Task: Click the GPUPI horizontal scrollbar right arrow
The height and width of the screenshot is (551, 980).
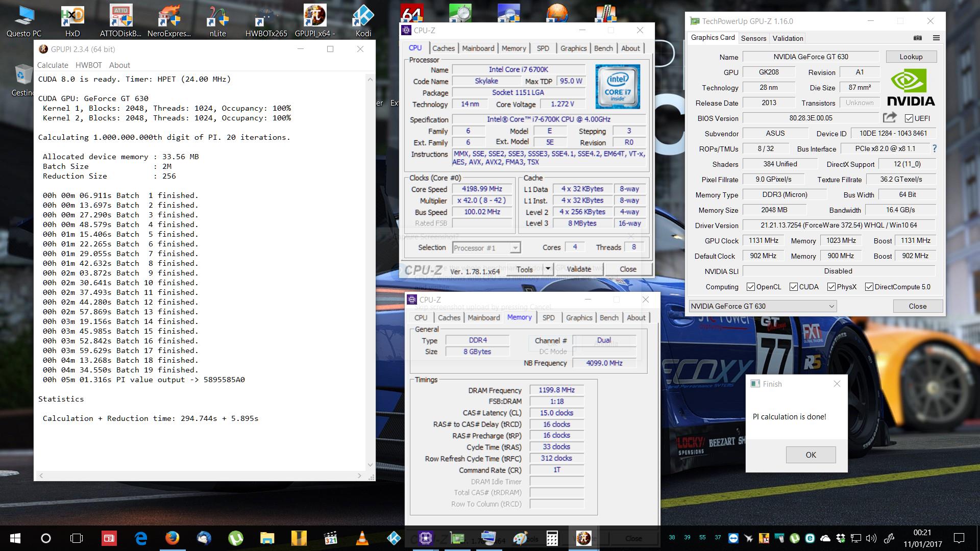Action: point(359,475)
